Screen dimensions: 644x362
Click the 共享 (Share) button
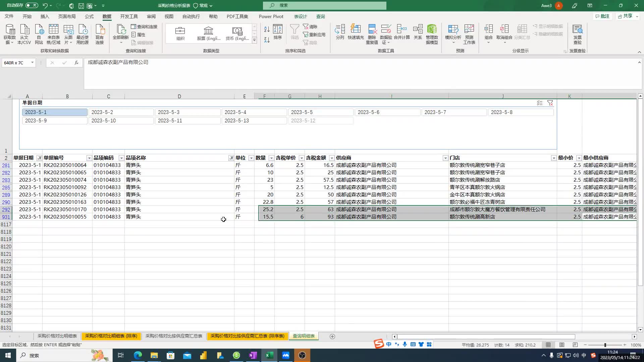[x=628, y=16]
